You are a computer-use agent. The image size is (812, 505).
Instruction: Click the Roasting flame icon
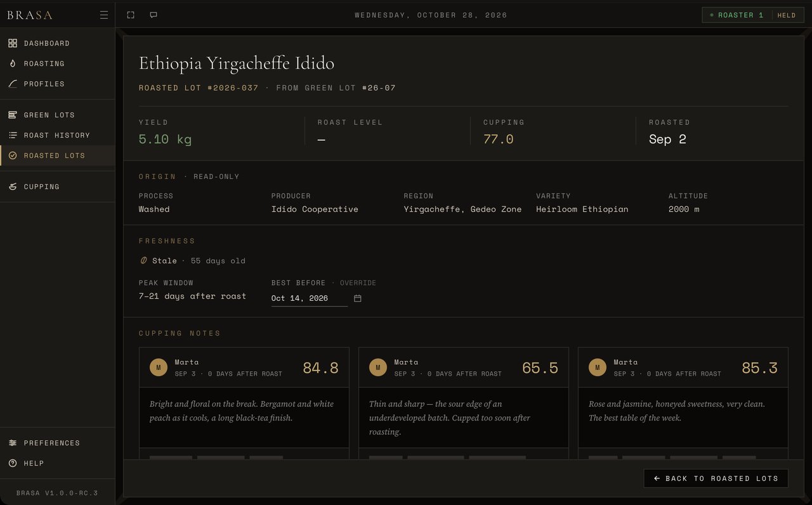(x=13, y=63)
